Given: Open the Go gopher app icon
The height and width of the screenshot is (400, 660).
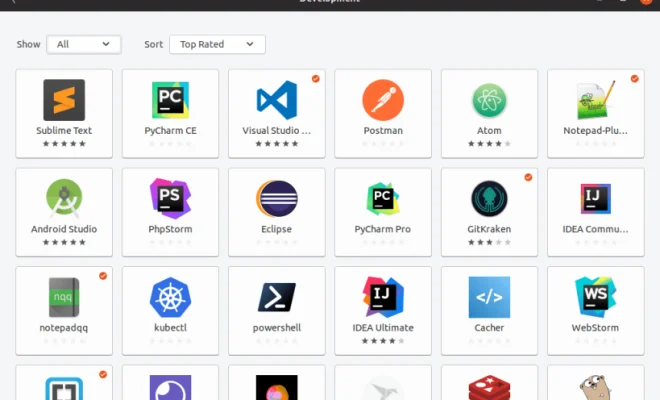Looking at the screenshot, I should pos(596,387).
